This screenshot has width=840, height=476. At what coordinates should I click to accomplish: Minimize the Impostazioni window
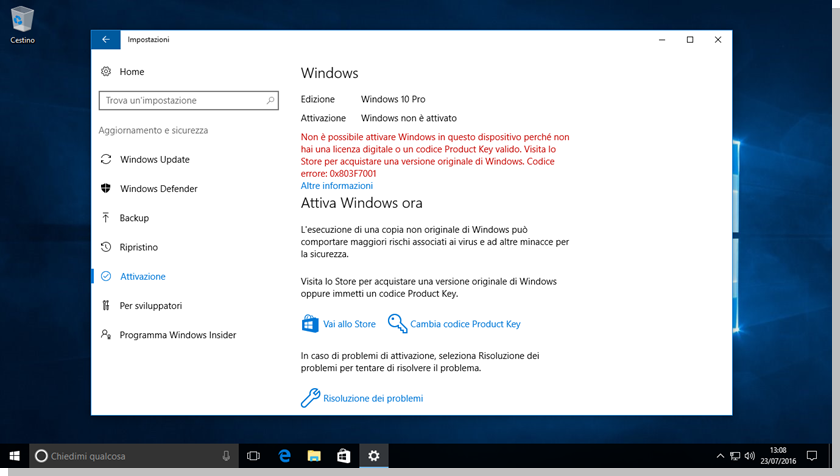tap(662, 40)
